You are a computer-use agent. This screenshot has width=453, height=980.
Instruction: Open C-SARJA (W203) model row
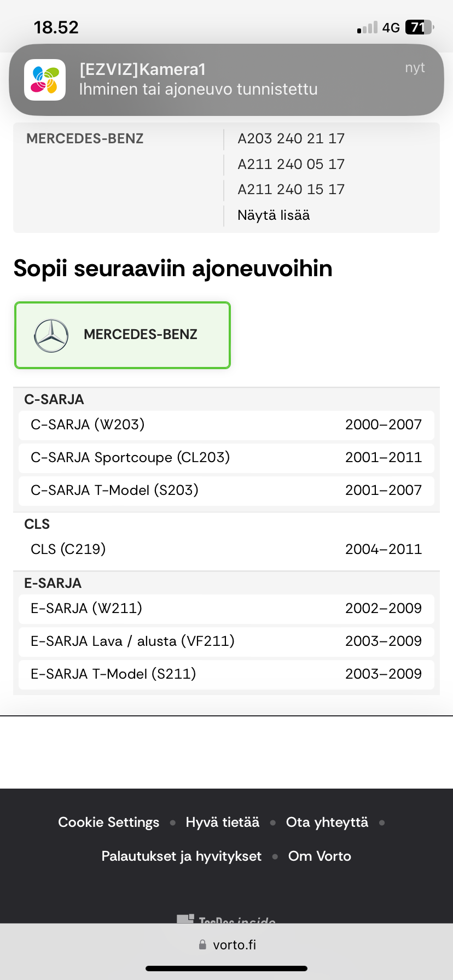coord(226,425)
